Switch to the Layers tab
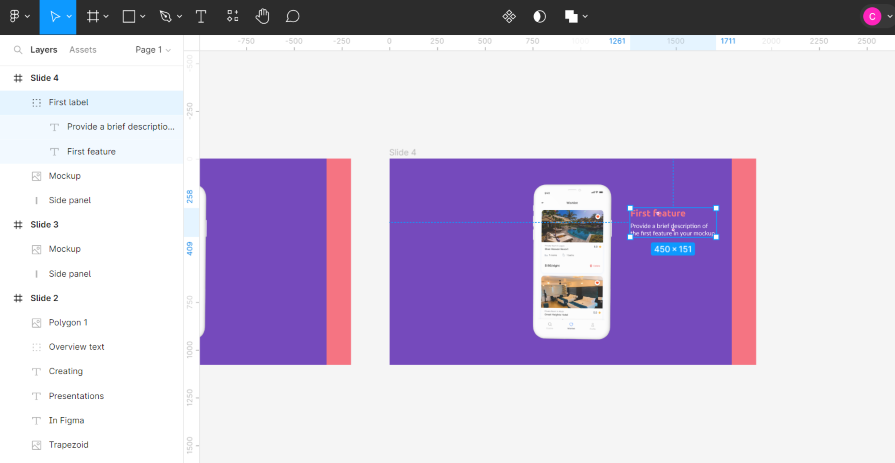This screenshot has width=895, height=463. coord(44,49)
